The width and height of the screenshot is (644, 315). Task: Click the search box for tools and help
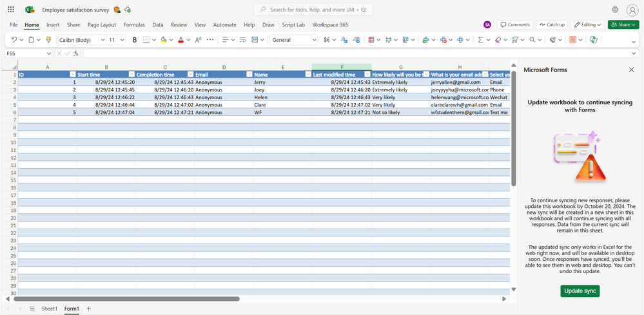point(313,10)
